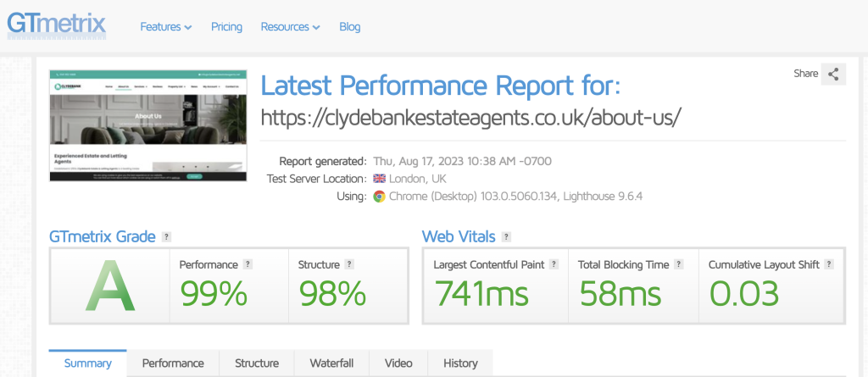This screenshot has width=868, height=377.
Task: View the History tab
Action: tap(460, 363)
